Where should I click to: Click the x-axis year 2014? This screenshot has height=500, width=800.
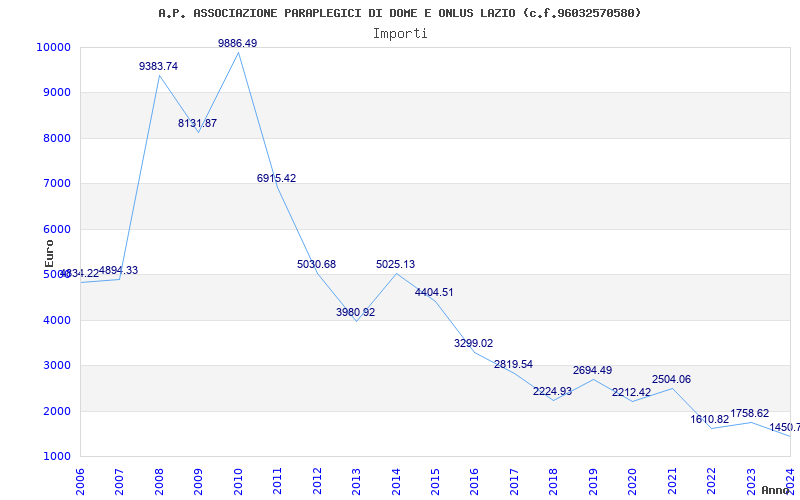(x=395, y=481)
